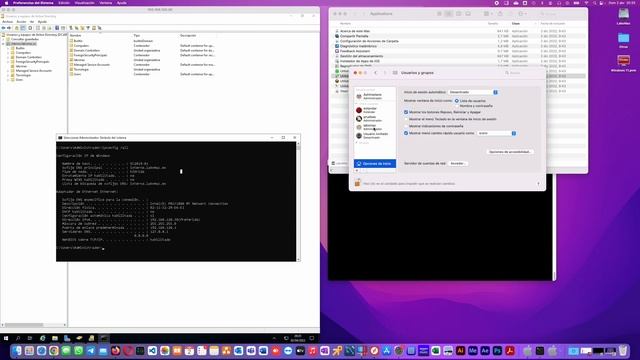Open Inicio de sesión automático dropdown
Screen dimensions: 640x360
click(x=473, y=92)
